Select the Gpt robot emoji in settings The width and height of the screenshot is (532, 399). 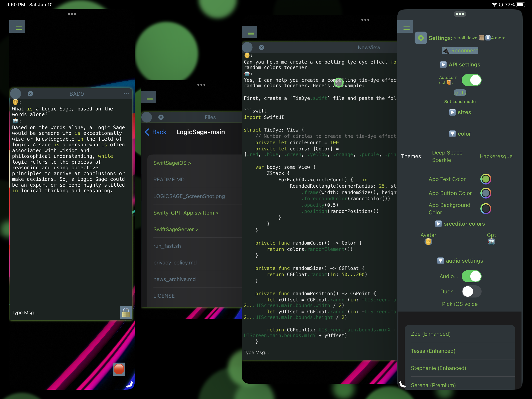click(x=491, y=242)
